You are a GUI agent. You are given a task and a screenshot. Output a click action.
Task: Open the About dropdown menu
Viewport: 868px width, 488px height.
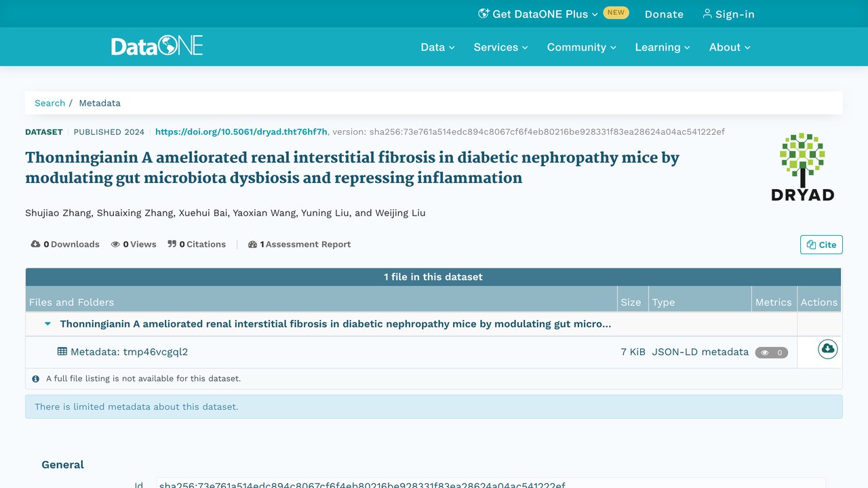point(730,47)
